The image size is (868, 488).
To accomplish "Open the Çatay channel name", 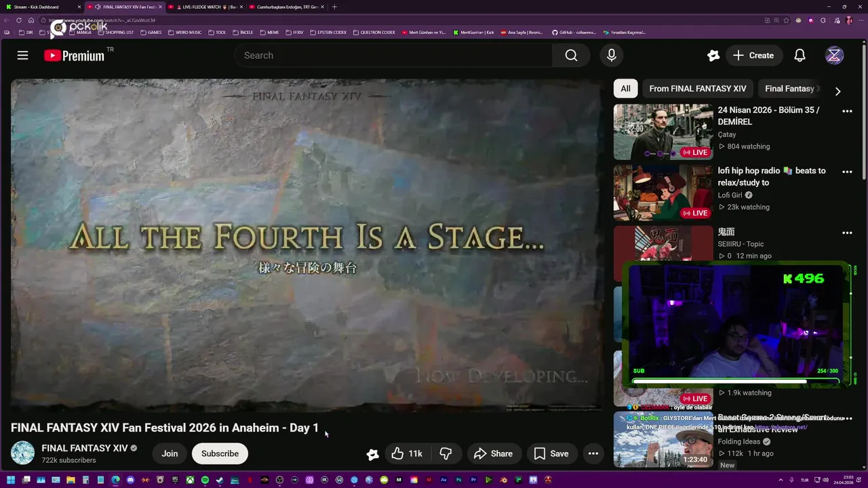I will point(727,135).
